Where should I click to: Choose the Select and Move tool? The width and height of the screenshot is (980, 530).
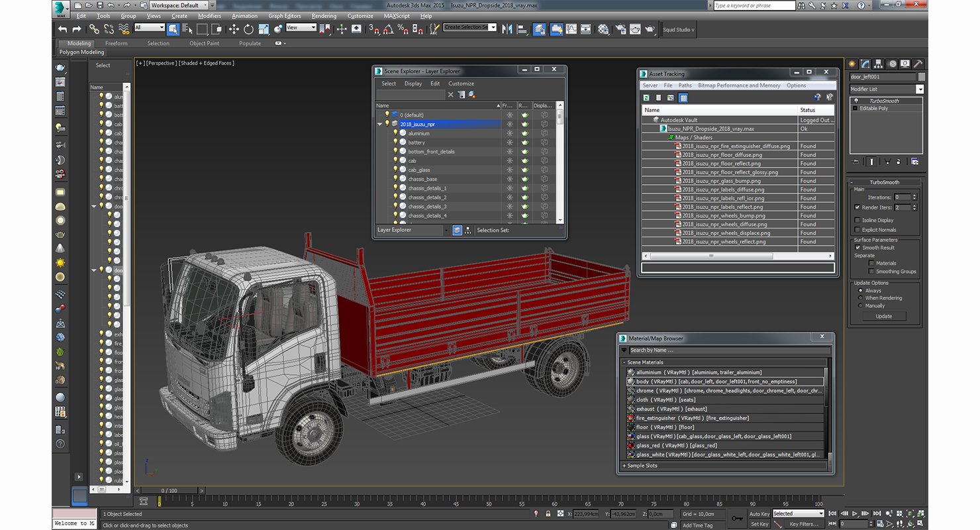(234, 29)
